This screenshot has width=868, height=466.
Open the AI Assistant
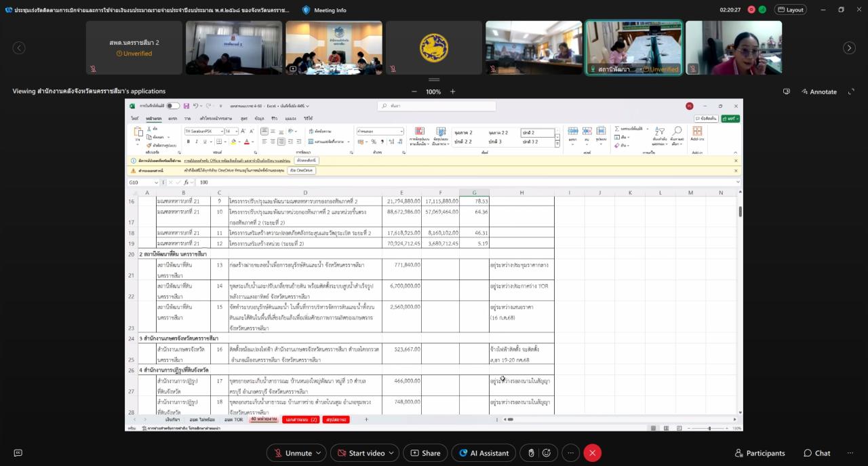[x=484, y=453]
